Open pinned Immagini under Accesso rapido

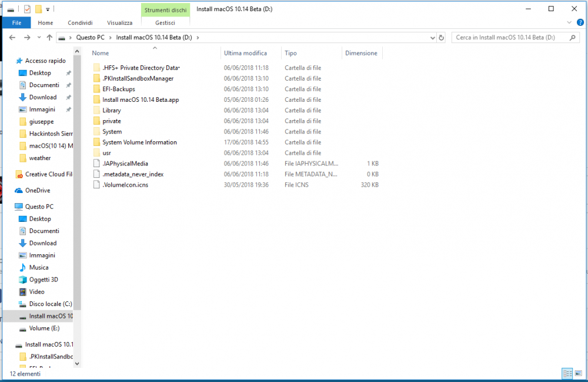pyautogui.click(x=42, y=109)
